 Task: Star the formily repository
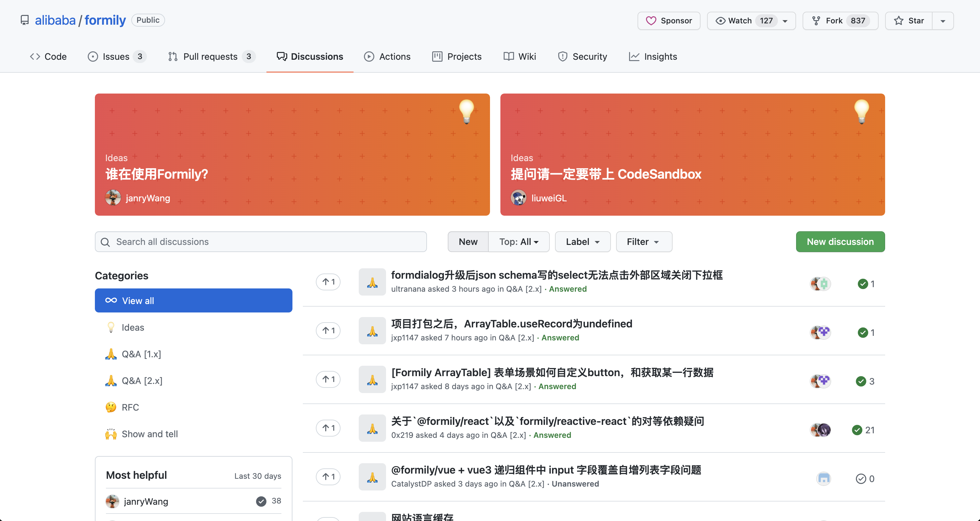(909, 20)
